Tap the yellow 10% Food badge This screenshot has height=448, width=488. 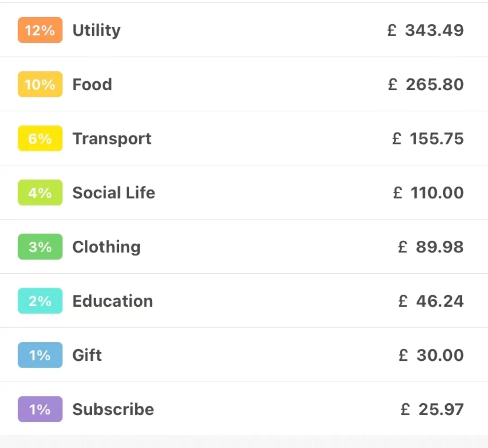[40, 84]
